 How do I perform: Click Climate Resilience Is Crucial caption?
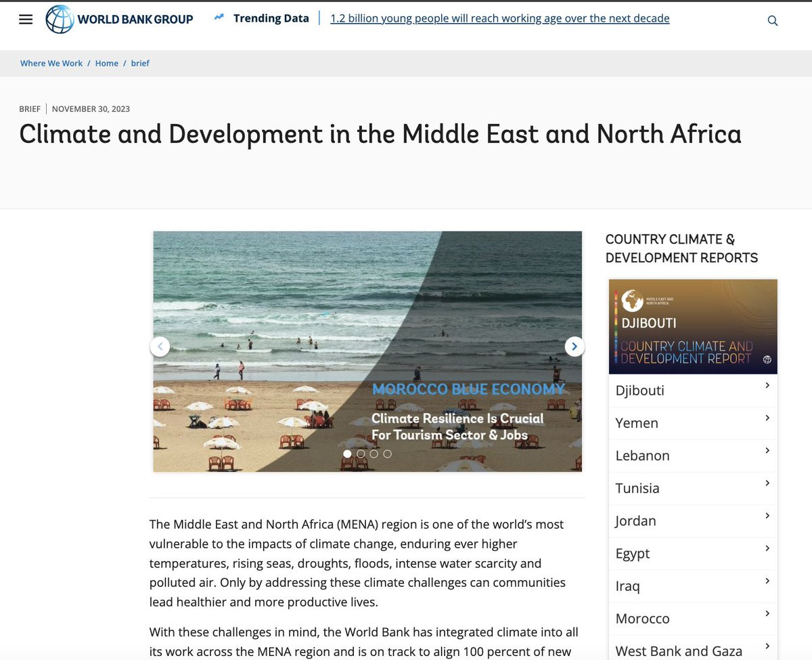(457, 426)
